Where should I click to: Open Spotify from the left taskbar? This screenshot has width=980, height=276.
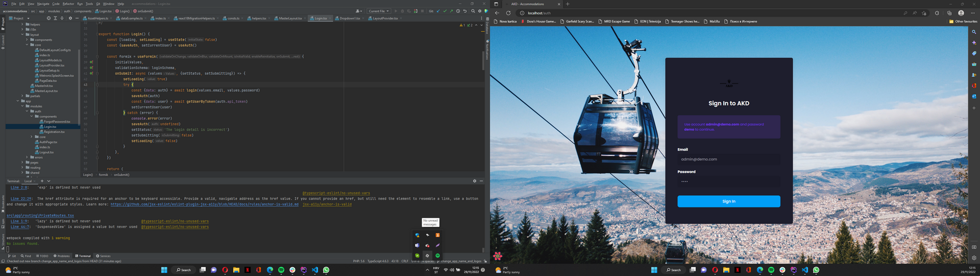tap(281, 270)
